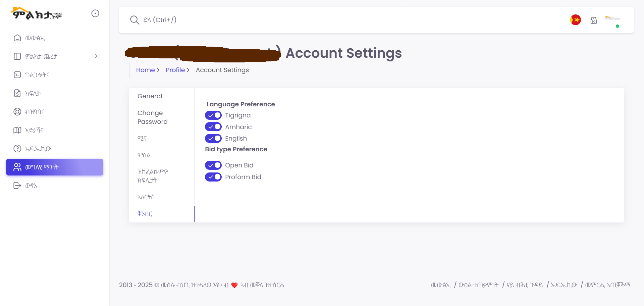Open ብዝዓባና via its lifebuoy icon
The height and width of the screenshot is (306, 644).
[17, 112]
